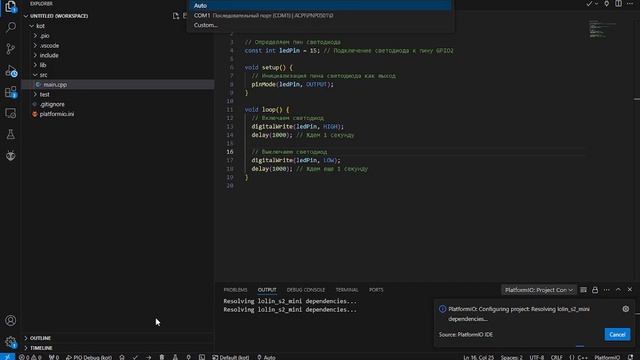The image size is (640, 360).
Task: Switch to the PORTS tab
Action: (376, 290)
